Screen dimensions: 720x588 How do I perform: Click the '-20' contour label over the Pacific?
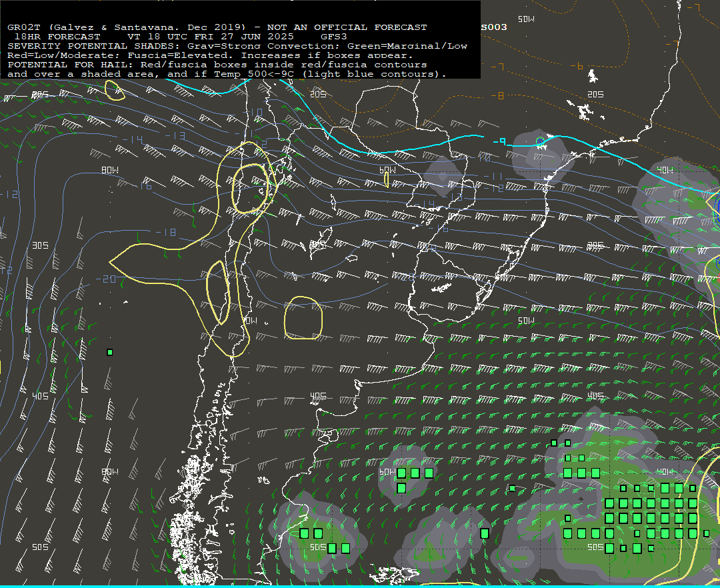105,279
